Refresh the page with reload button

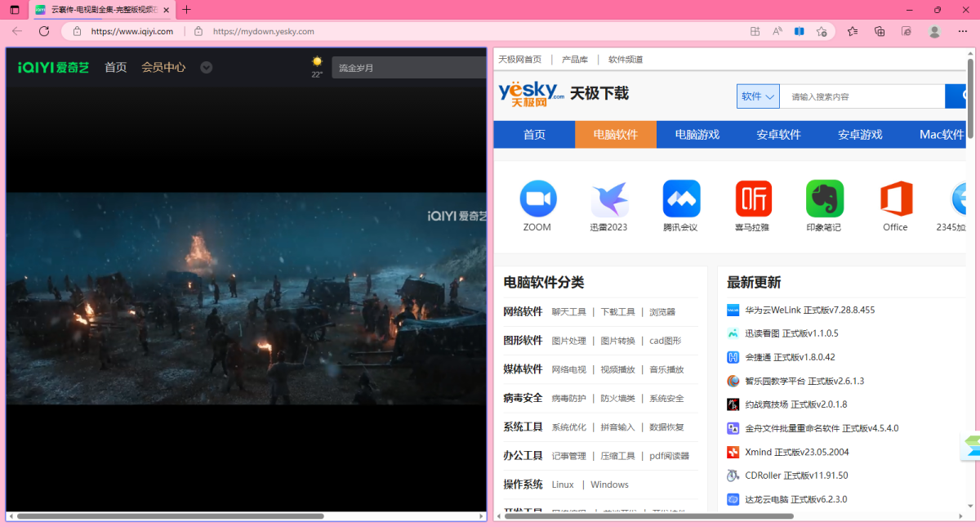pyautogui.click(x=44, y=31)
